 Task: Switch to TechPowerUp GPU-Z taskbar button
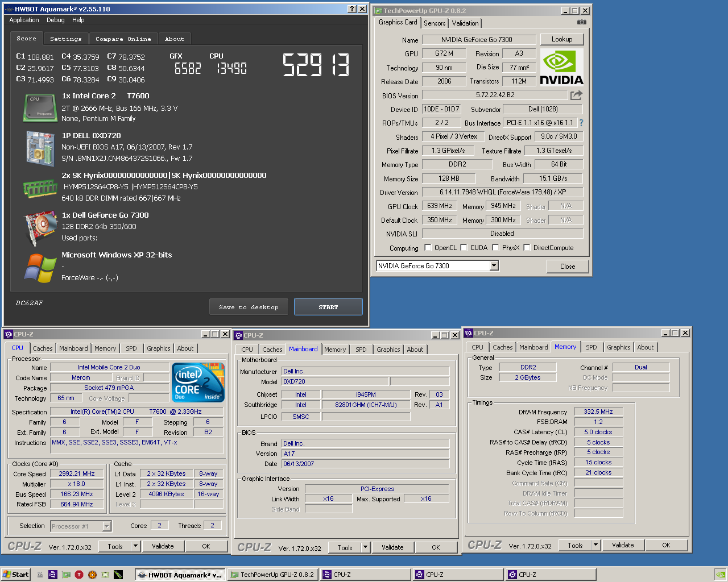pos(272,575)
